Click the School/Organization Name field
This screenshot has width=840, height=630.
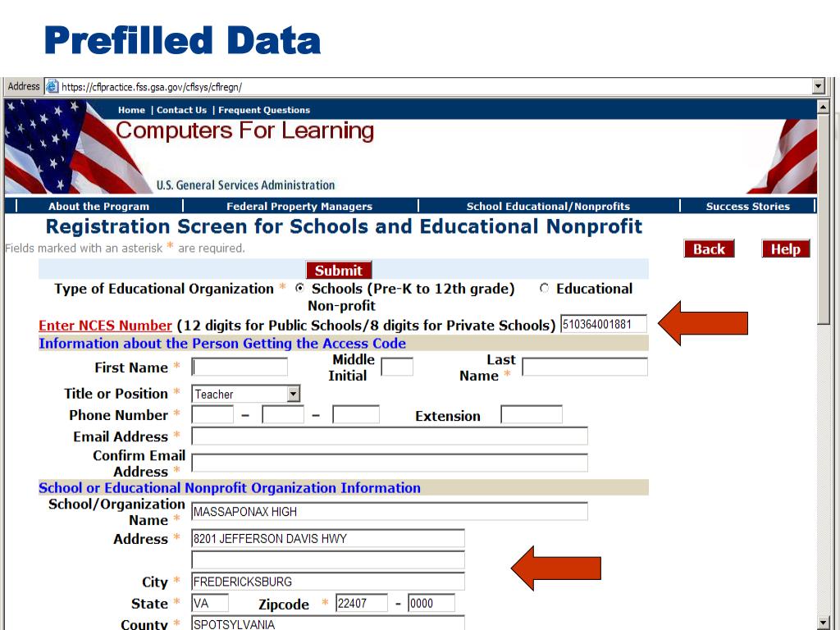coord(390,512)
